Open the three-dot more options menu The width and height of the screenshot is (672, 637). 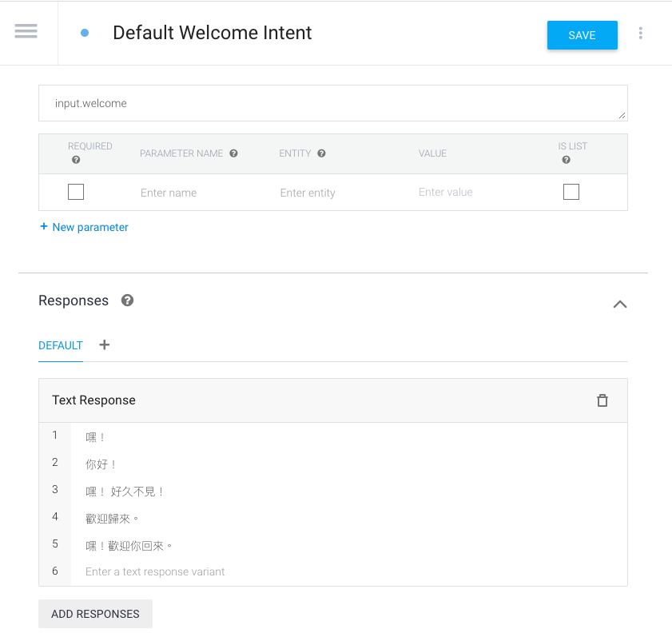tap(640, 33)
